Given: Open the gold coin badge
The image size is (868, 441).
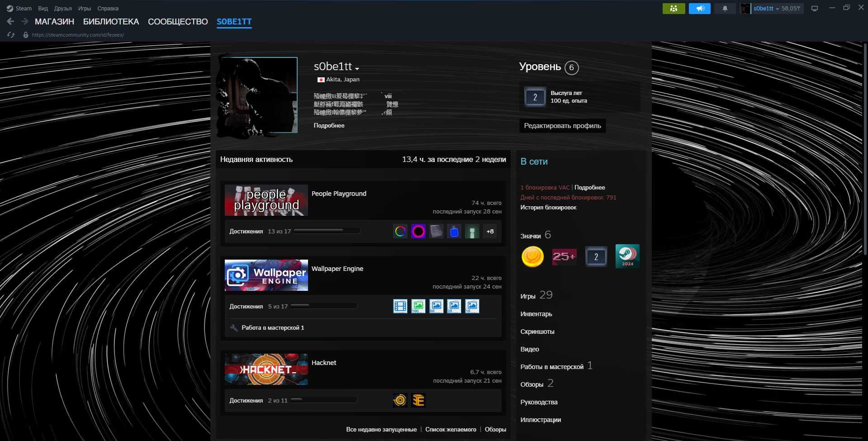Looking at the screenshot, I should (x=533, y=256).
